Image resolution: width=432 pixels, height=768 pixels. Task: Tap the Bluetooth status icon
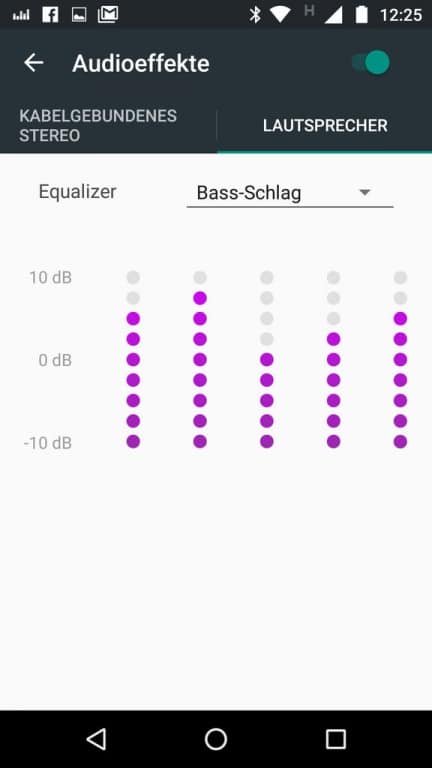(255, 15)
